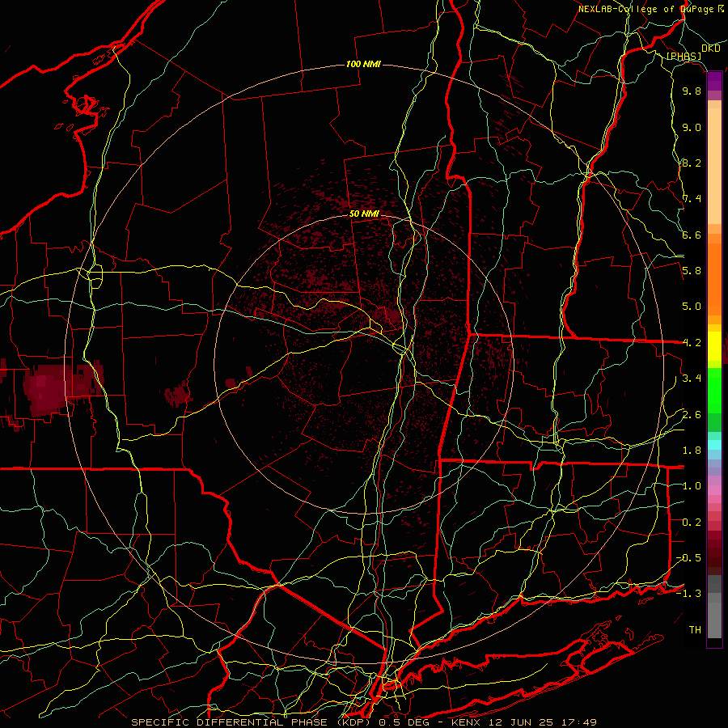Screen dimensions: 728x728
Task: Click the -0.5 value on the color scale
Action: [x=689, y=558]
